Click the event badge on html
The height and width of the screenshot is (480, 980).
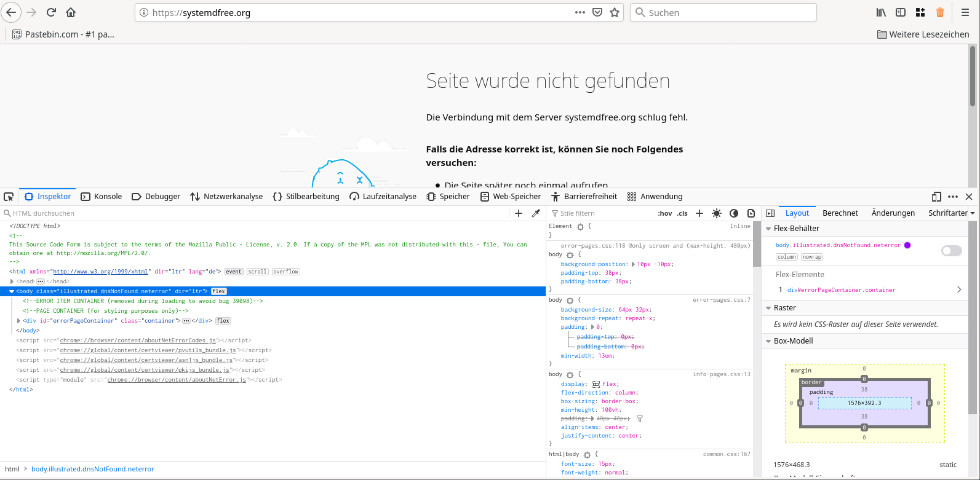(x=234, y=272)
